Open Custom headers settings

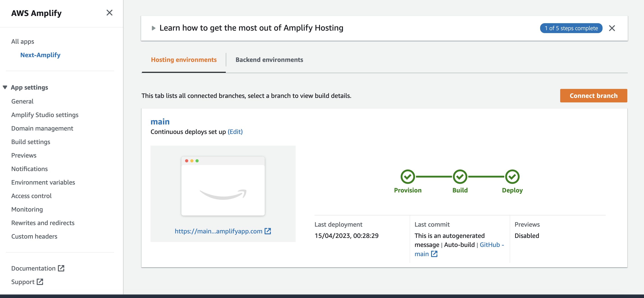(x=34, y=236)
